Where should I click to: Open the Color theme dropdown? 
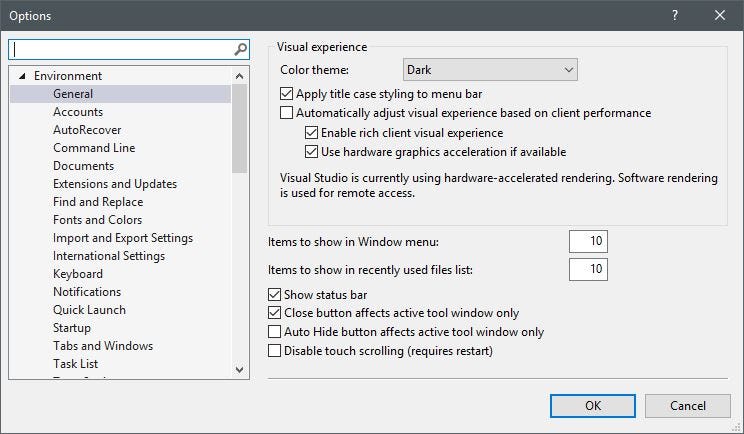490,70
